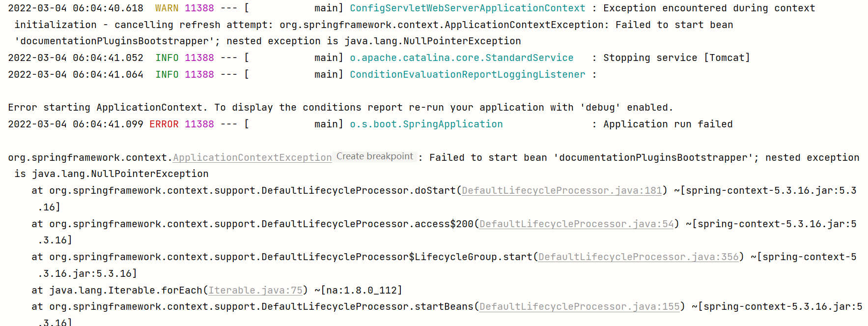Open the Iterable.java:75 link
The height and width of the screenshot is (326, 868).
pyautogui.click(x=255, y=290)
